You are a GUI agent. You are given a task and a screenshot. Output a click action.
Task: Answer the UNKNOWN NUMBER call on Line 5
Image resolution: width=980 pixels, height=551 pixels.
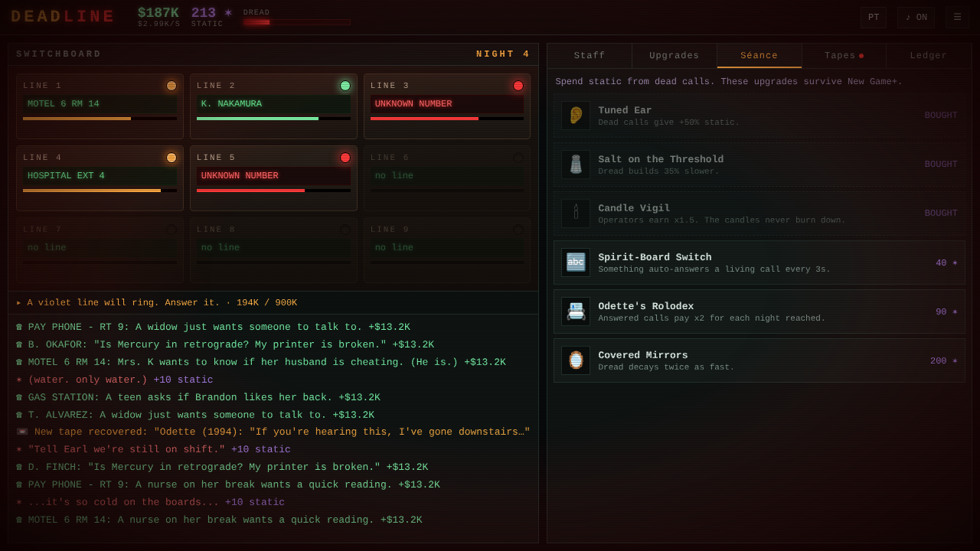click(x=273, y=178)
